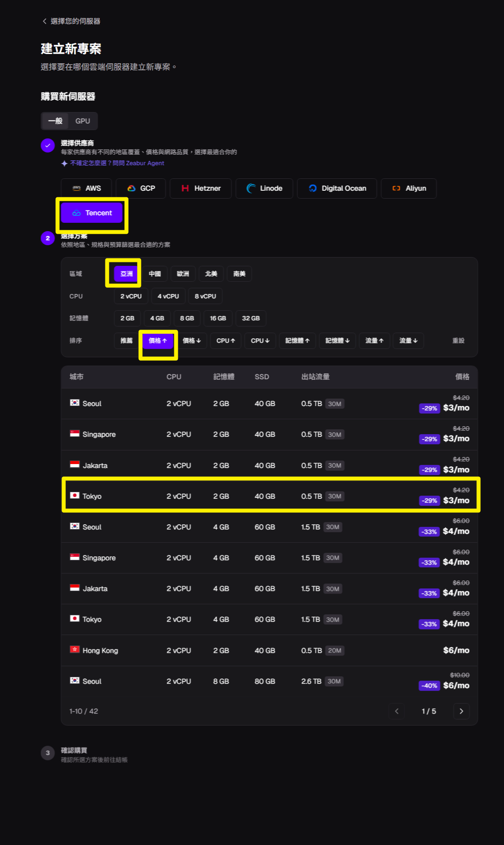Filter region by 北美

pyautogui.click(x=211, y=274)
